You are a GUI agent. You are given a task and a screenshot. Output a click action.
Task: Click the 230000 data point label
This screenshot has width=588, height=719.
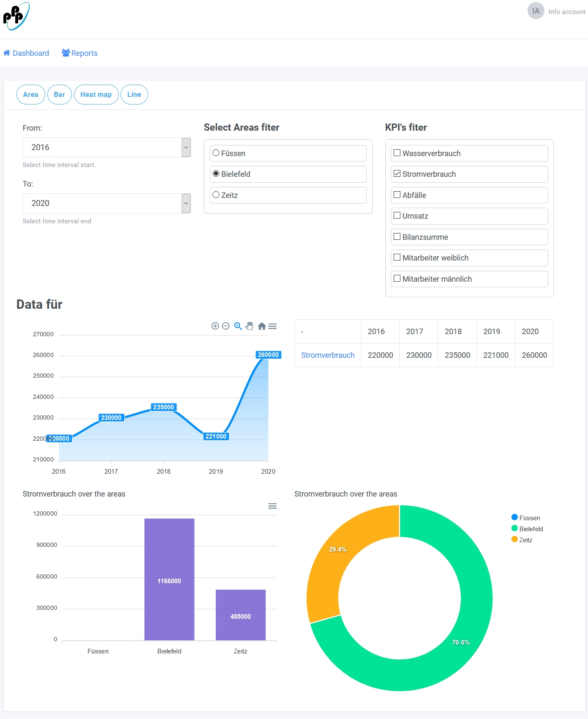point(111,418)
